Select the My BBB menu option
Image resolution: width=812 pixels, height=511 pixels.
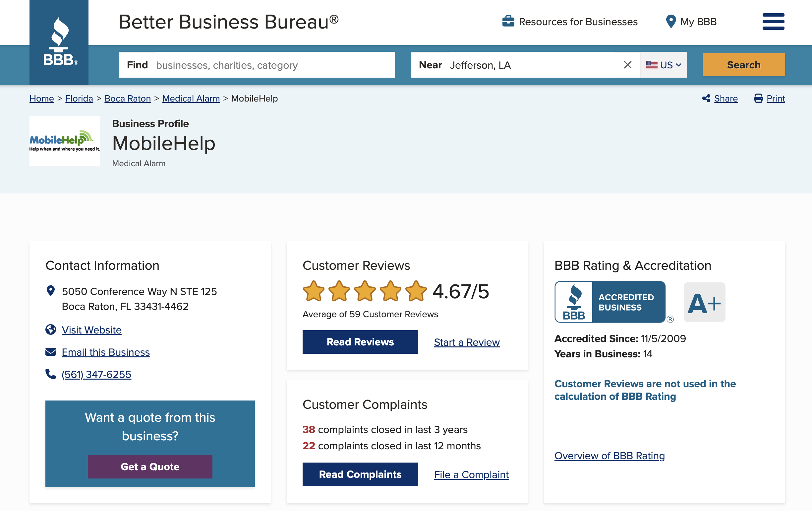pos(691,21)
